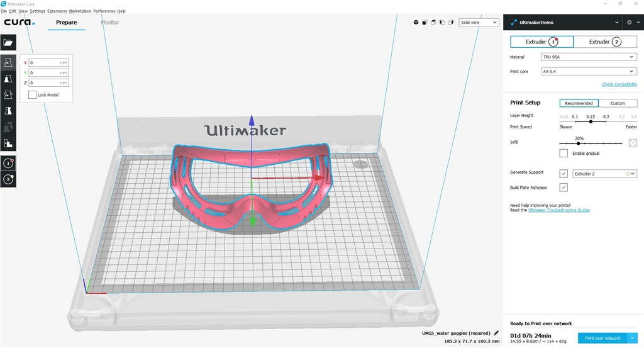Click Print over network button
The width and height of the screenshot is (644, 348).
(602, 338)
